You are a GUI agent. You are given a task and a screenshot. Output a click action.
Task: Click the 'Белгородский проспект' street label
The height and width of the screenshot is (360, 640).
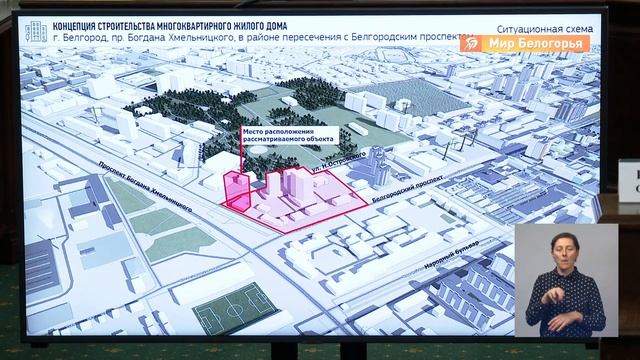407,189
